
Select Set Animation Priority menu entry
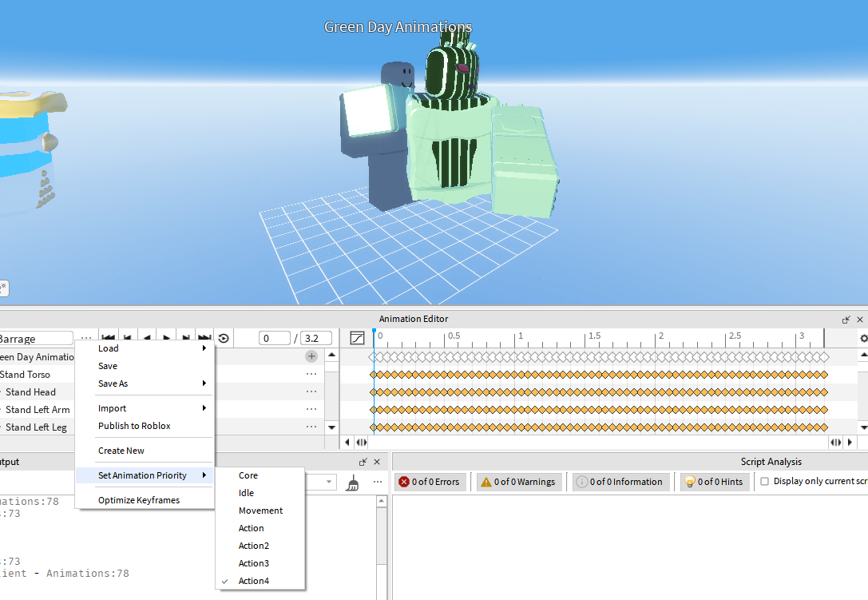[x=141, y=475]
